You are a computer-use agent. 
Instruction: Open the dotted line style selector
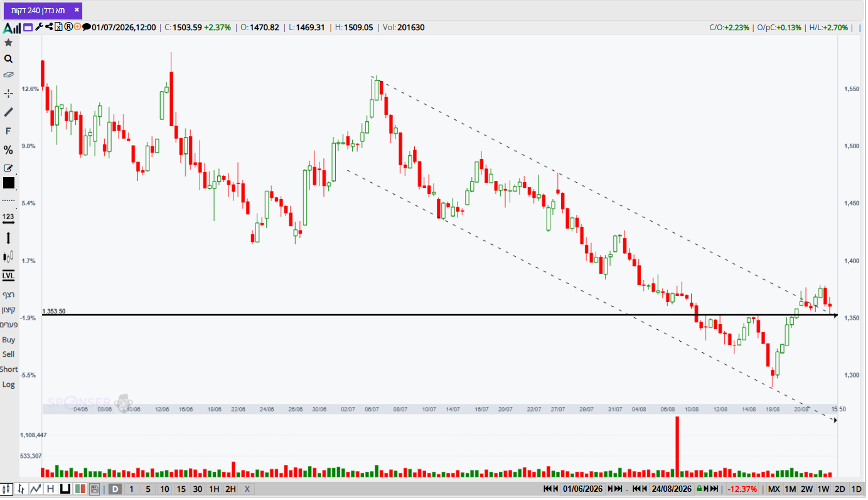(x=8, y=200)
